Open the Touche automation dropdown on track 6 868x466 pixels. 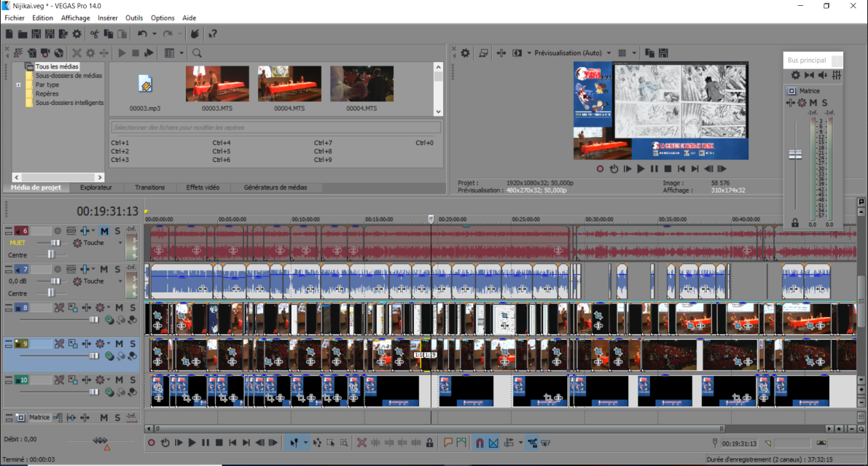coord(120,244)
